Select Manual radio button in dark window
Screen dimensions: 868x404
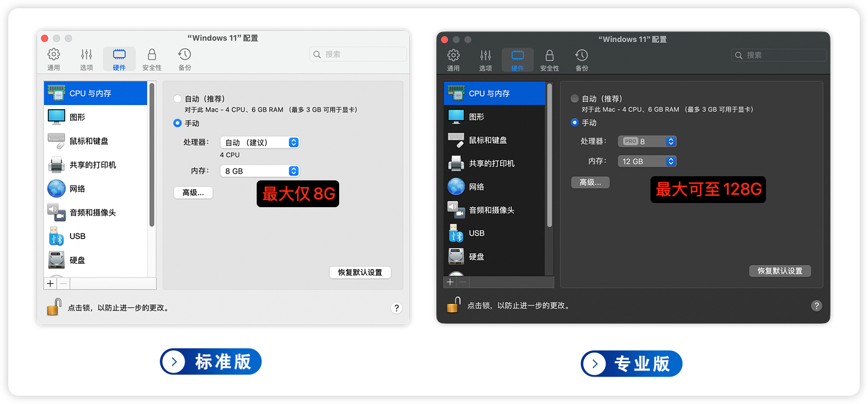click(575, 123)
